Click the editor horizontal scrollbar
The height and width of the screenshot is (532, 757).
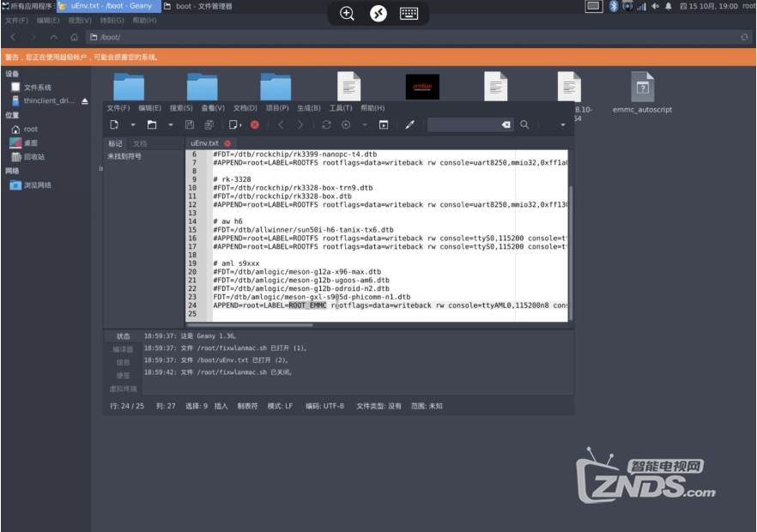250,325
